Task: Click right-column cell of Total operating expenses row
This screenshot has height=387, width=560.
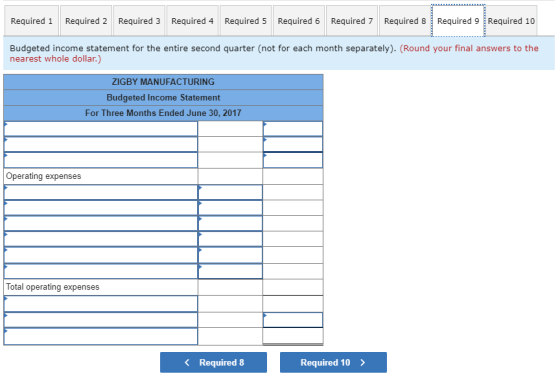Action: tap(293, 287)
